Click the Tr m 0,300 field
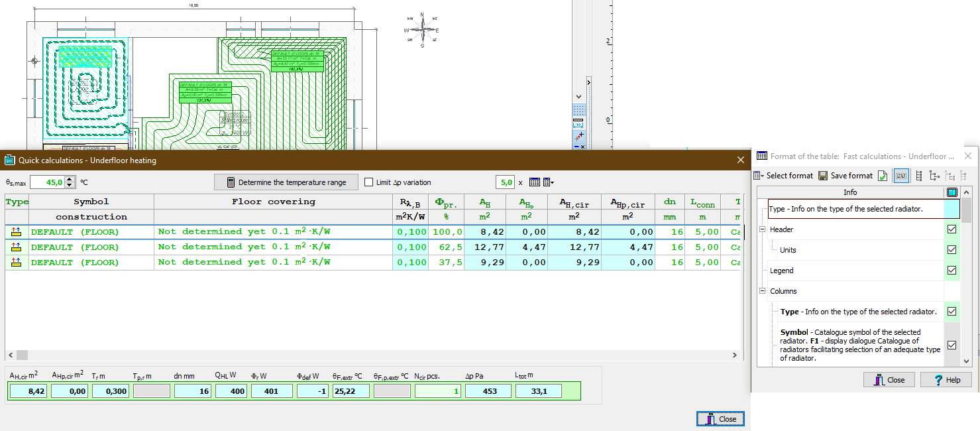980x431 pixels. coord(111,391)
